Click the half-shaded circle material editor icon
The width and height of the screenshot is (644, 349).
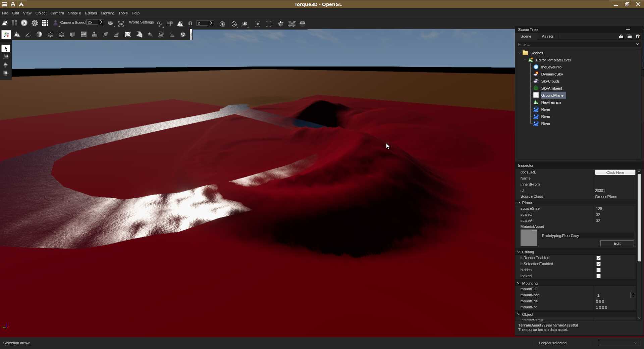[x=39, y=35]
